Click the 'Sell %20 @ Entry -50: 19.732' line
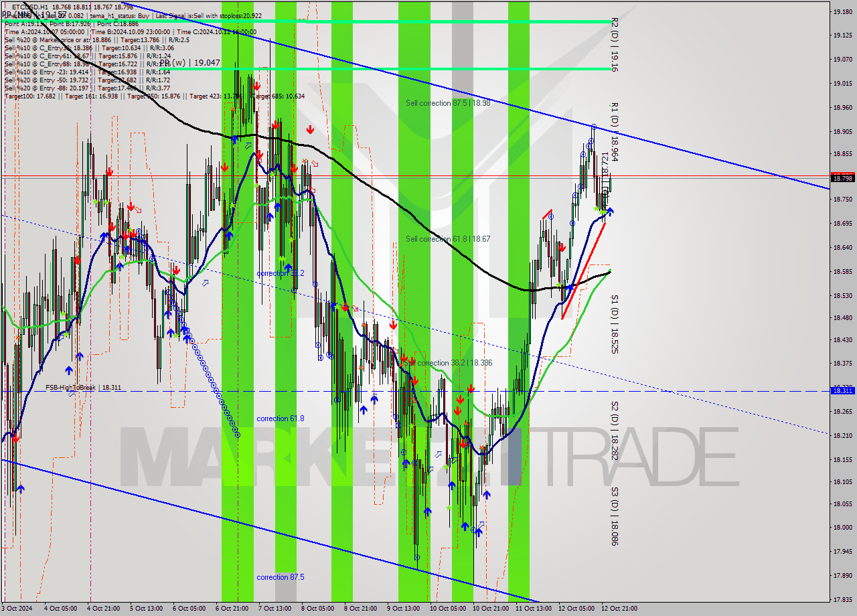The width and height of the screenshot is (857, 616). [47, 80]
